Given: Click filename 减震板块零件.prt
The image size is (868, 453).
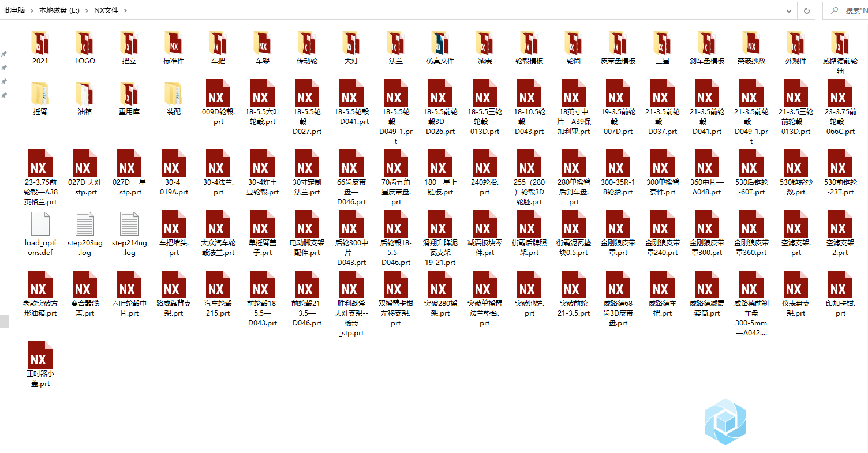Looking at the screenshot, I should point(485,248).
